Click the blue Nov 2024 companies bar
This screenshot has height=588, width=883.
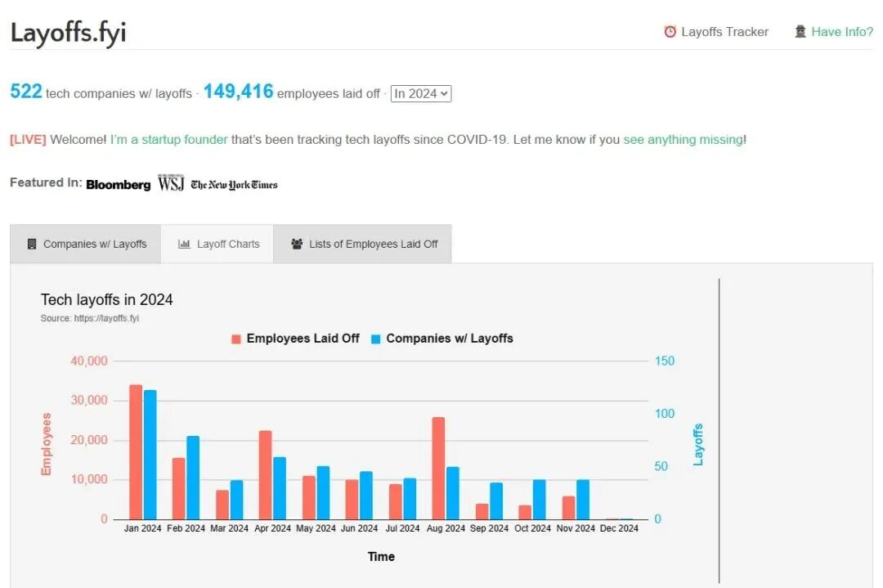tap(583, 500)
